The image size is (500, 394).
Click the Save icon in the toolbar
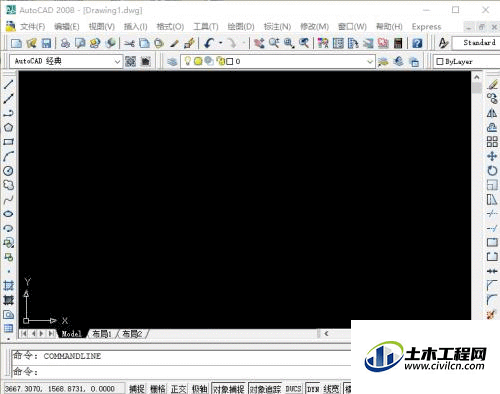point(46,43)
